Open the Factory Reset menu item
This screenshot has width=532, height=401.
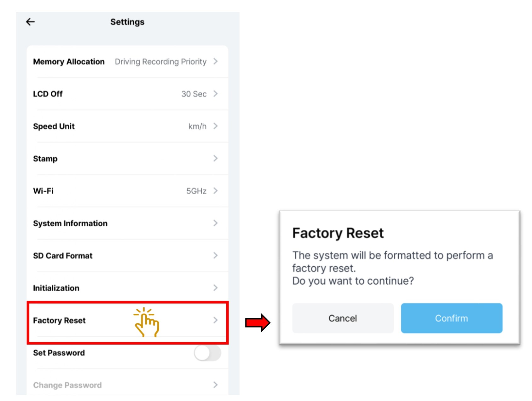pos(60,321)
